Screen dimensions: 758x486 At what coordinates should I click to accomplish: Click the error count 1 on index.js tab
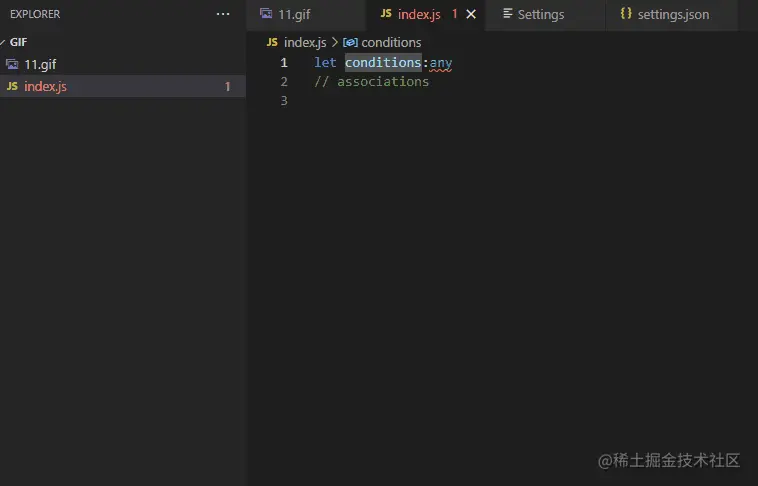(x=454, y=14)
